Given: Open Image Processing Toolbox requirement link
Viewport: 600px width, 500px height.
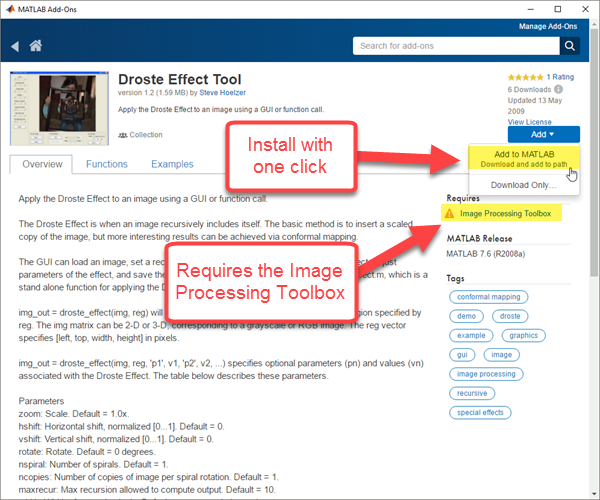Looking at the screenshot, I should [x=506, y=213].
